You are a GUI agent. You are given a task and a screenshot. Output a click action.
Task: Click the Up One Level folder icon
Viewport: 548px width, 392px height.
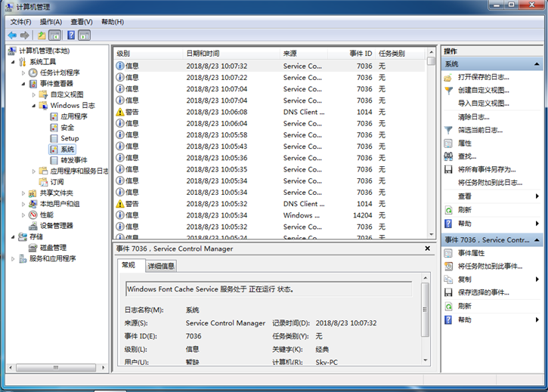pos(41,35)
